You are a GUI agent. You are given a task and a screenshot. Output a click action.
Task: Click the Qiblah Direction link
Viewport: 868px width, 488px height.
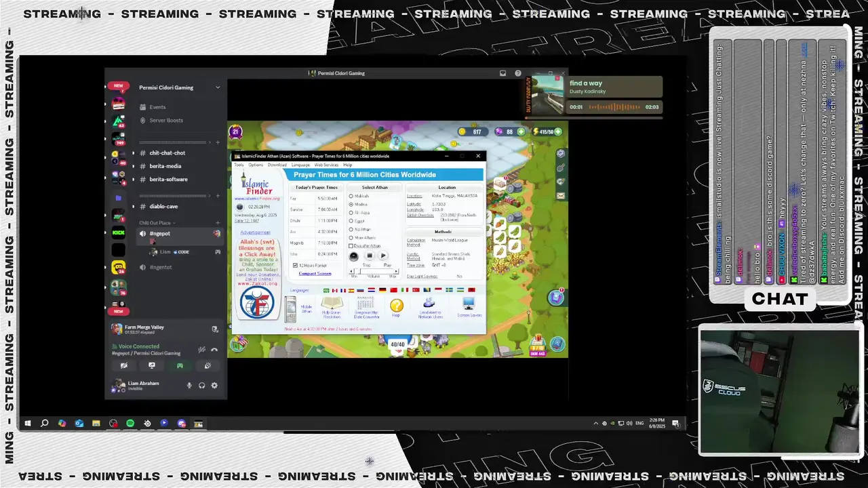tap(420, 215)
